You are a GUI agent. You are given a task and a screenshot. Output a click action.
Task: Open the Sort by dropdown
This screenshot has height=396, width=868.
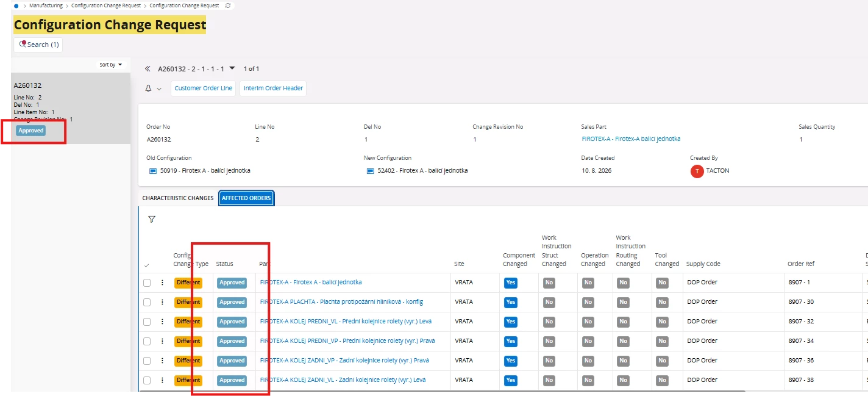pos(111,65)
